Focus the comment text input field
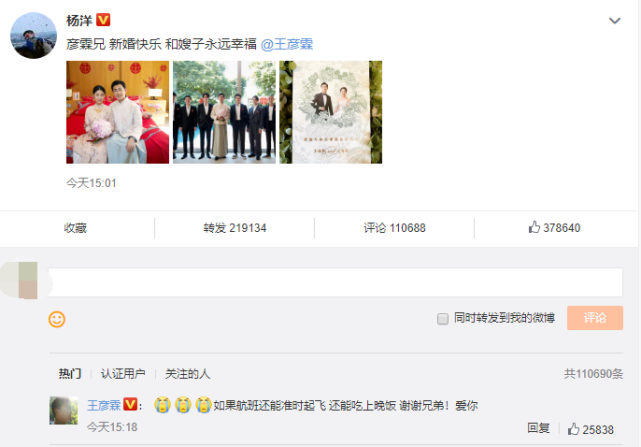 [335, 282]
